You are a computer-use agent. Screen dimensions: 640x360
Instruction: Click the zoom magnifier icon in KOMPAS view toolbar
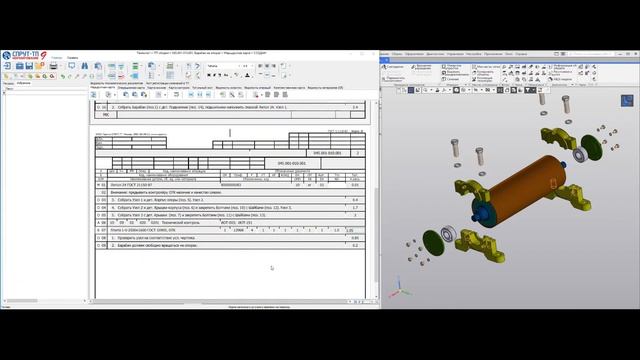point(425,90)
